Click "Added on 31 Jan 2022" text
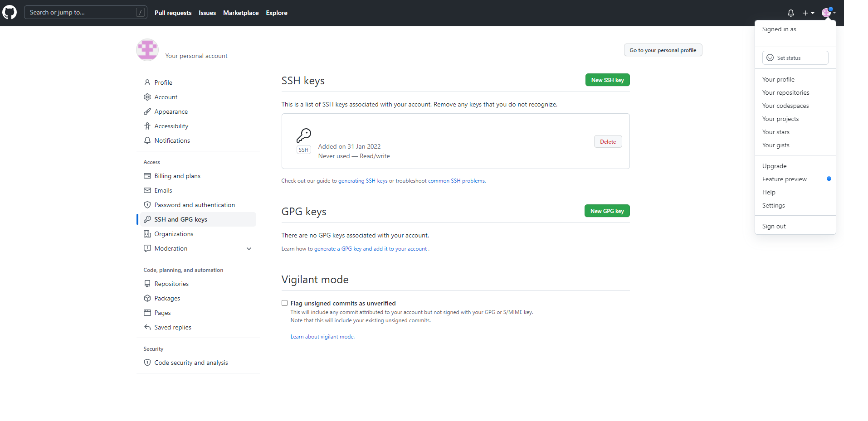Image resolution: width=868 pixels, height=421 pixels. click(349, 146)
